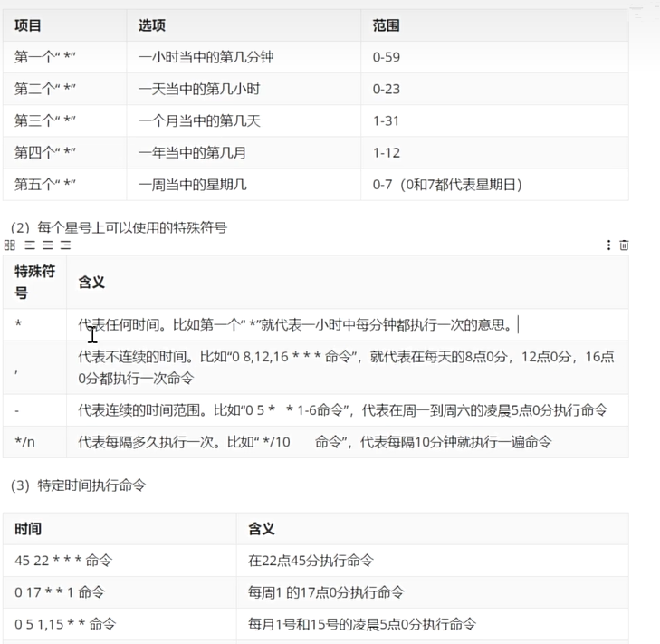Click the cell "一天当中的第几小时"
Image resolution: width=660 pixels, height=644 pixels.
244,90
